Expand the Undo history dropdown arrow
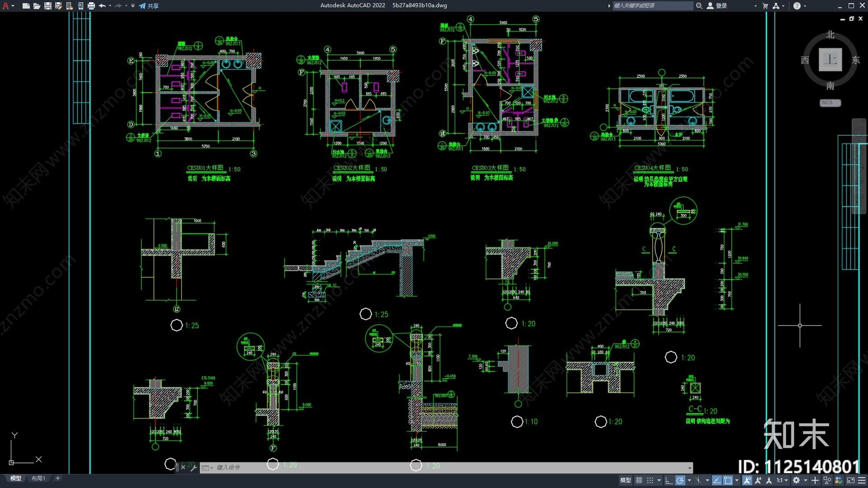Image resolution: width=868 pixels, height=488 pixels. click(110, 5)
